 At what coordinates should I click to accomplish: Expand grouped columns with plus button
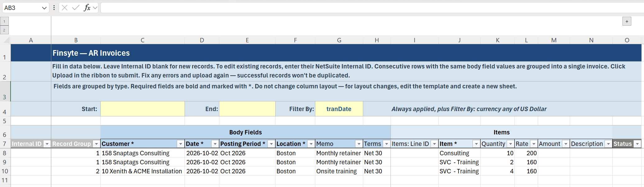pos(627,21)
